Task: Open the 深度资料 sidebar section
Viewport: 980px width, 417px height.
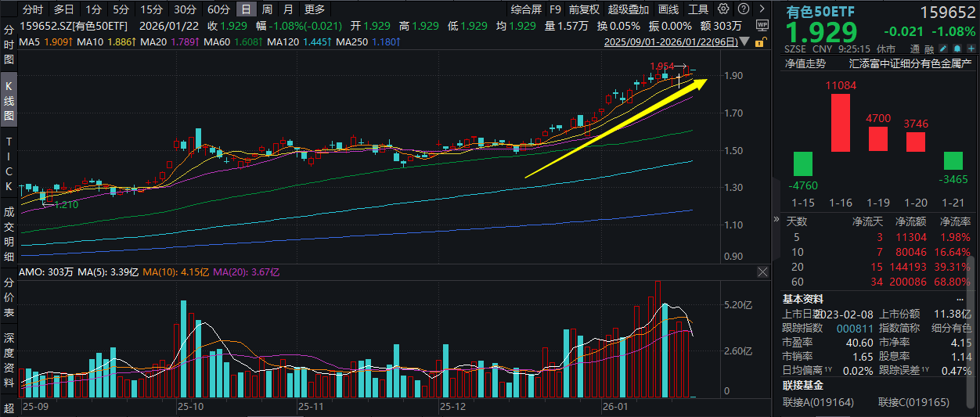Action: click(9, 361)
